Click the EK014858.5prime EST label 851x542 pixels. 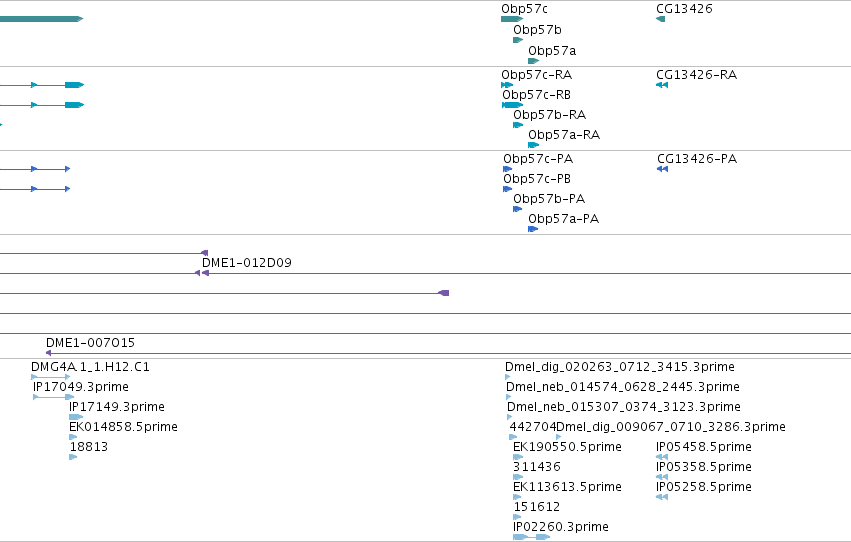click(x=123, y=428)
